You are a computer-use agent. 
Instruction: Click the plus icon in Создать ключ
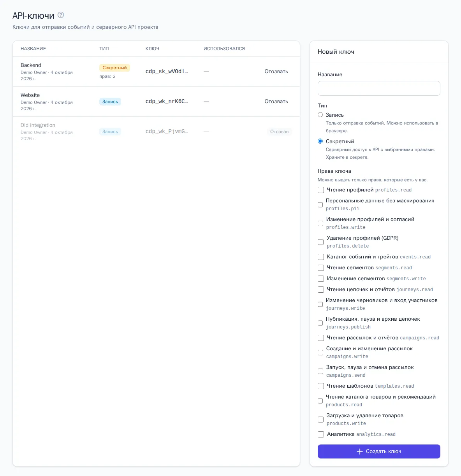click(x=360, y=451)
